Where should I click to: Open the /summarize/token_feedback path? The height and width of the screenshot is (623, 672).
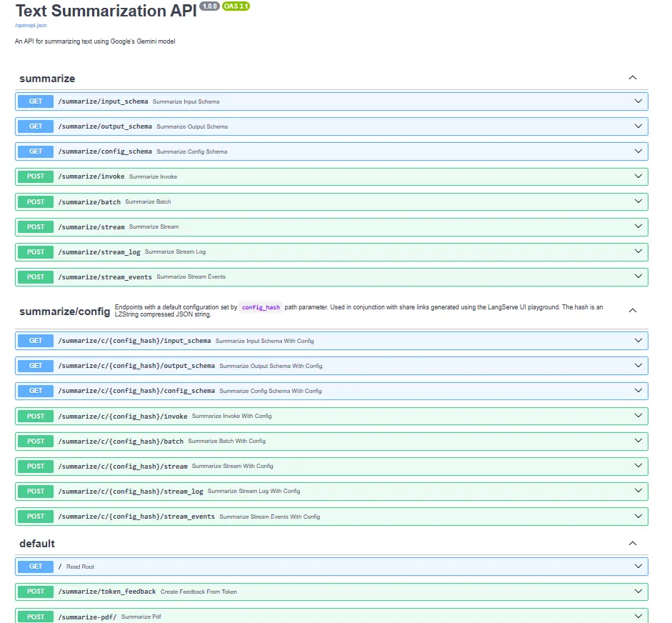(107, 592)
